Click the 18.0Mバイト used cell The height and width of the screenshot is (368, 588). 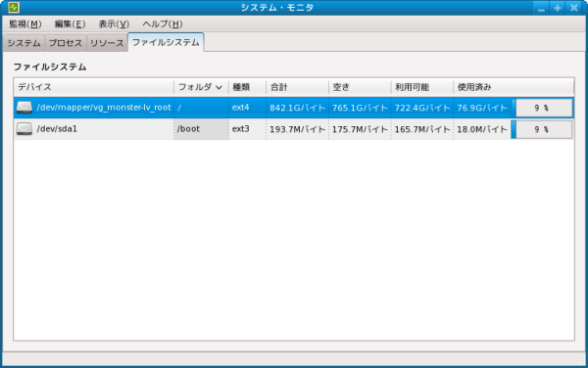tap(482, 129)
